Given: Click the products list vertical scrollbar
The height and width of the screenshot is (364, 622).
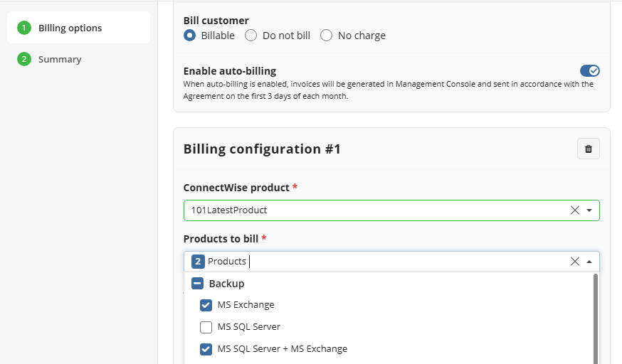Looking at the screenshot, I should point(596,318).
